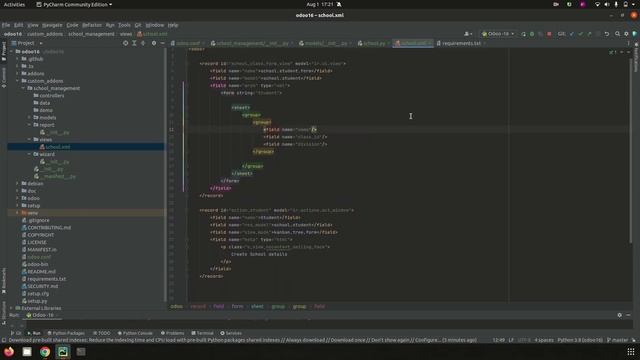Collapse the report folder
The height and width of the screenshot is (360, 640).
point(29,125)
